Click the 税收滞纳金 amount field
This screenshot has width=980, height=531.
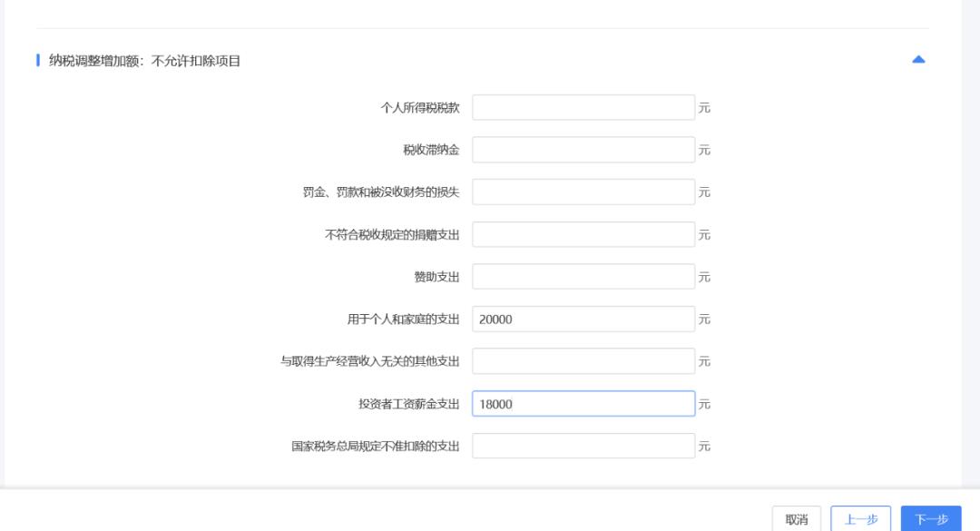click(x=583, y=149)
